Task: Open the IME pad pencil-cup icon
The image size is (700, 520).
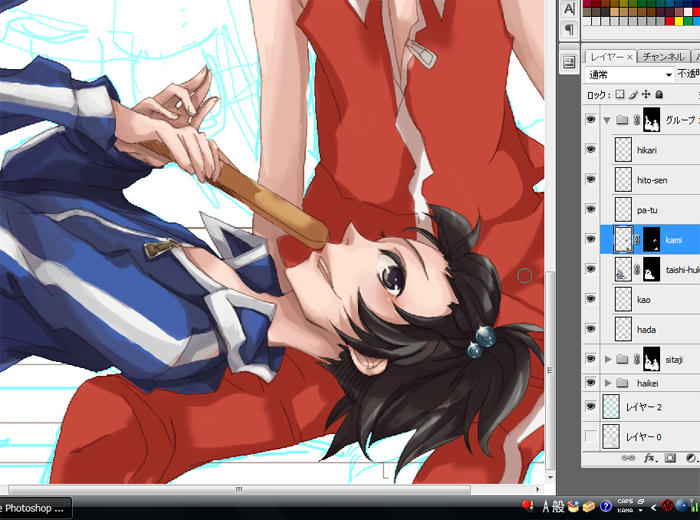Action: (573, 506)
